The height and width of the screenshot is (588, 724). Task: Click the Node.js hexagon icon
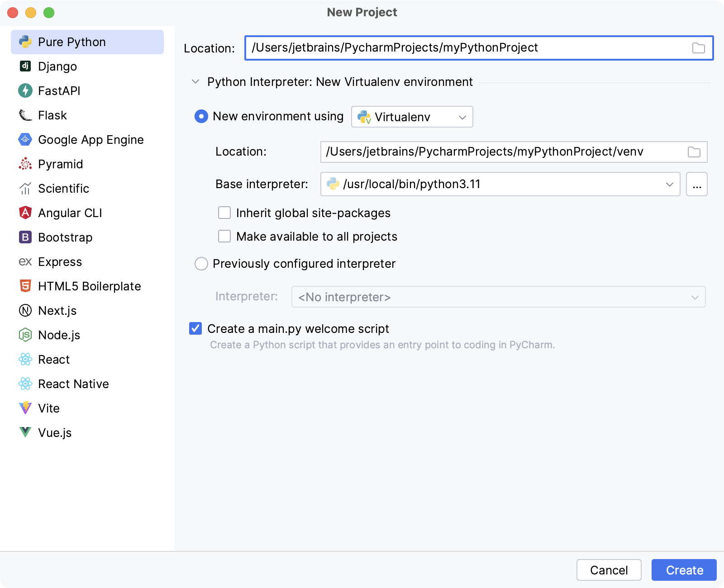[25, 335]
